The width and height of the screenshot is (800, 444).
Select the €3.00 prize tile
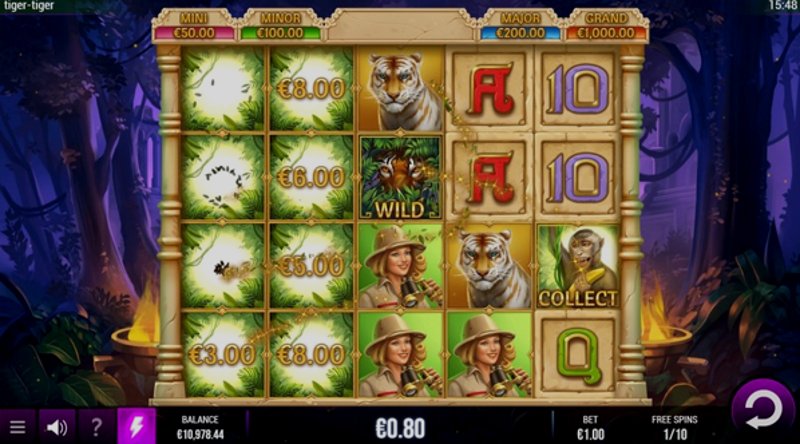tap(222, 355)
